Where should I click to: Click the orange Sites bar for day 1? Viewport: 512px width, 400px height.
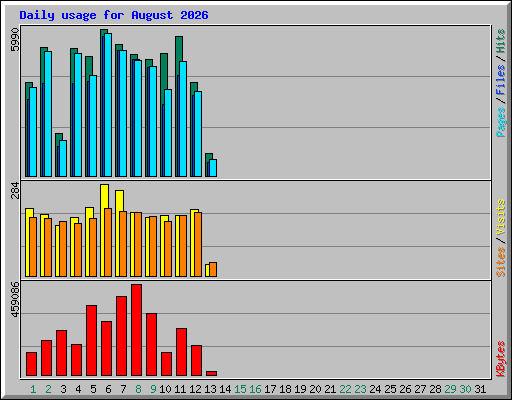click(x=33, y=247)
